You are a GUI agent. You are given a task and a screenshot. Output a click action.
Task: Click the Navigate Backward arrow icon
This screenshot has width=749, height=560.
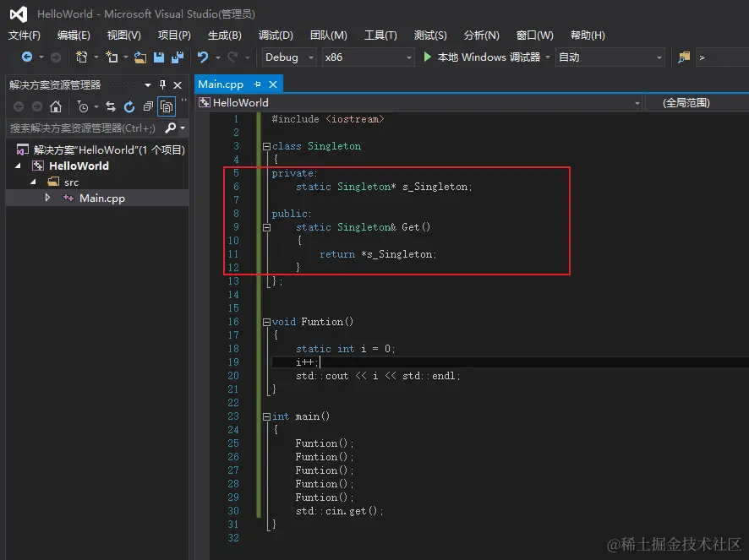click(x=27, y=57)
